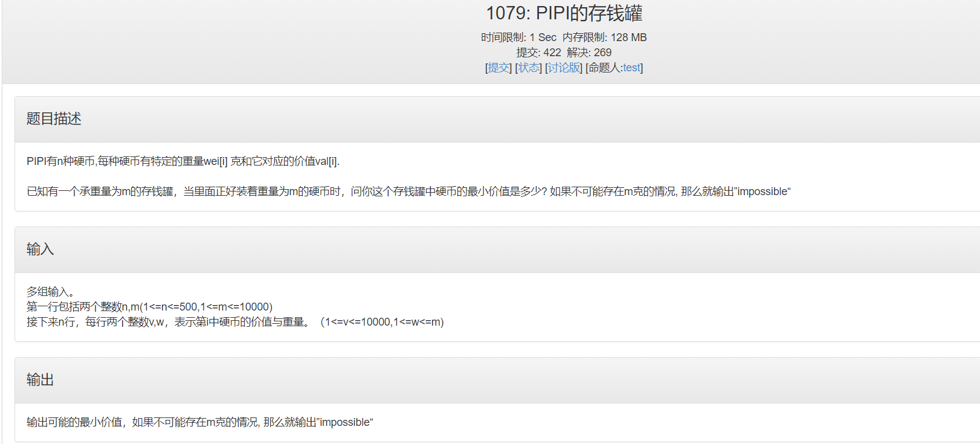This screenshot has height=444, width=980.
Task: Click the '时间限制: 1 Sec' text
Action: pos(518,37)
